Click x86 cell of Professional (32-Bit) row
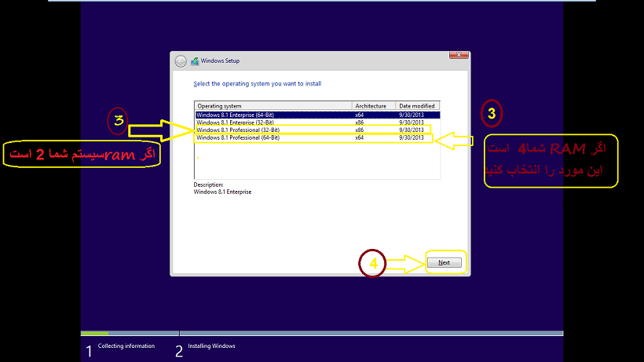Image resolution: width=644 pixels, height=362 pixels. [360, 130]
